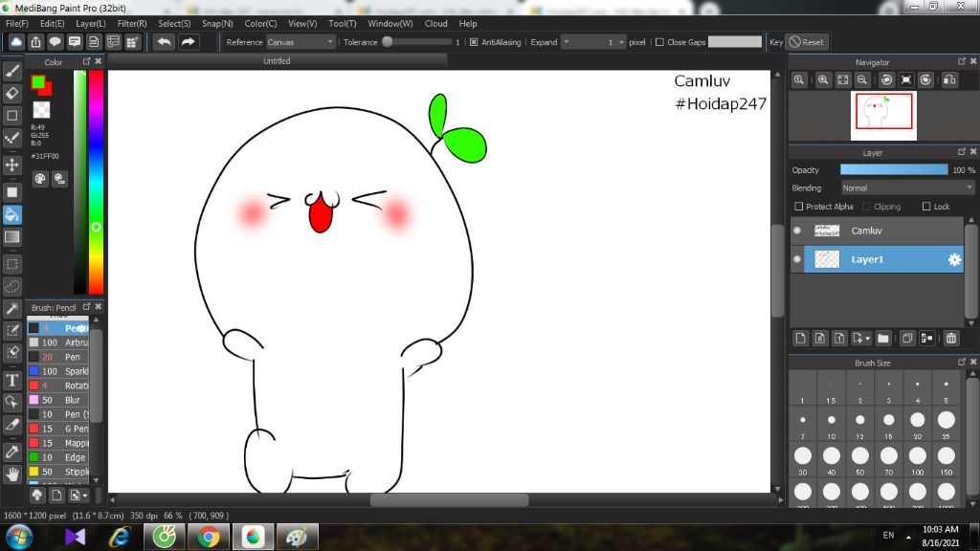Select the Lasso tool

pos(11,287)
